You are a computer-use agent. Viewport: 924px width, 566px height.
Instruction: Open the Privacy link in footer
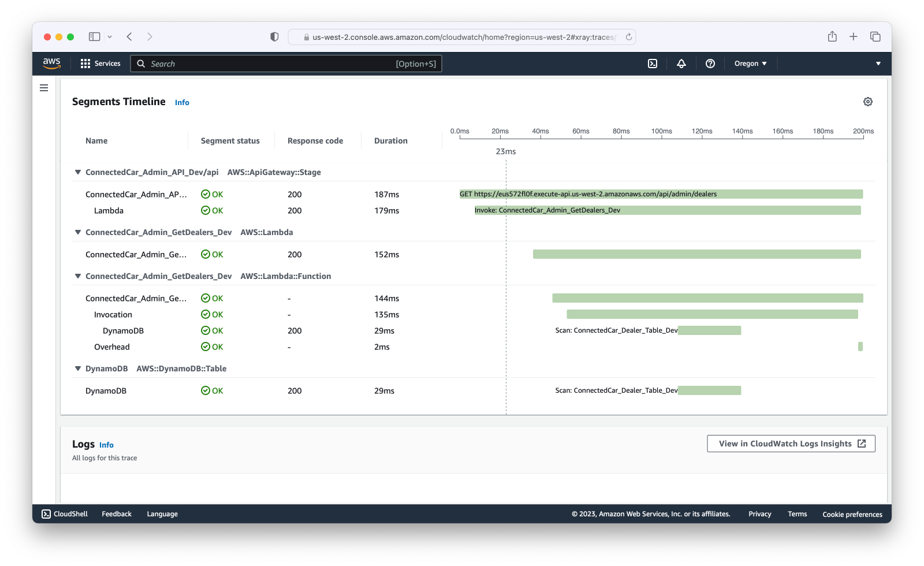(760, 514)
